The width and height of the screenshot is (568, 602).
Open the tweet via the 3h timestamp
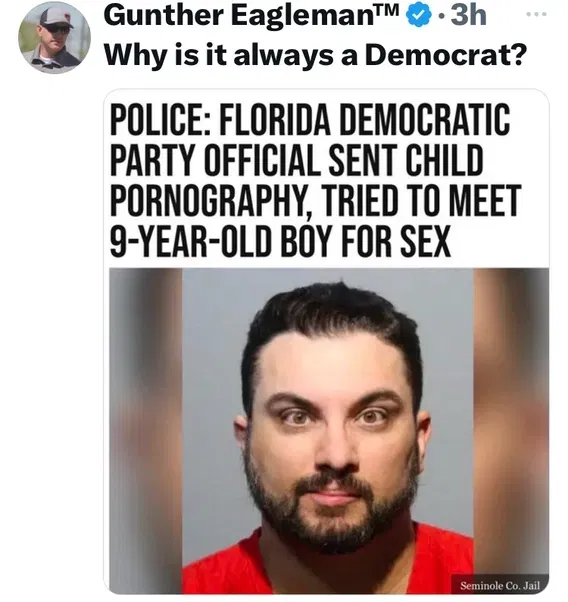click(x=469, y=15)
